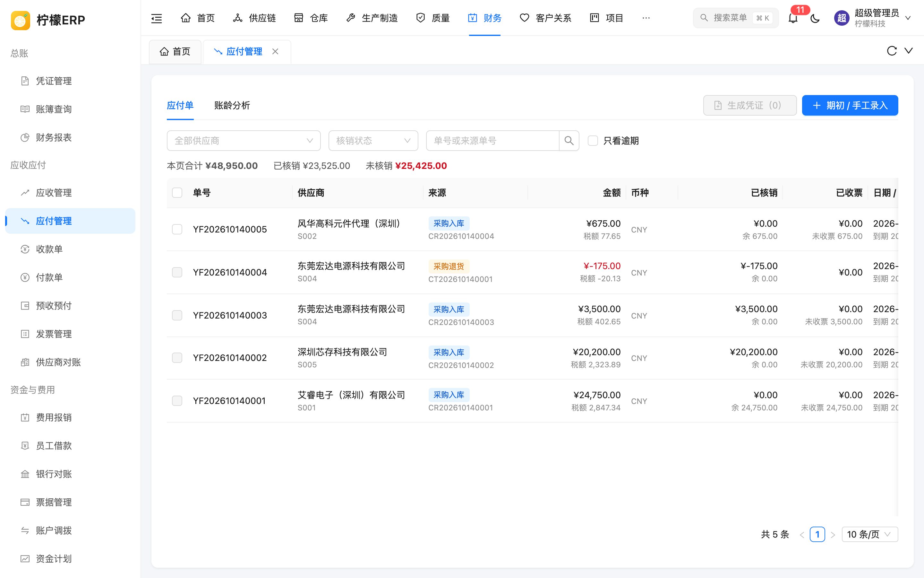Click the 采购退货 source tag
Viewport: 924px width, 578px height.
449,267
